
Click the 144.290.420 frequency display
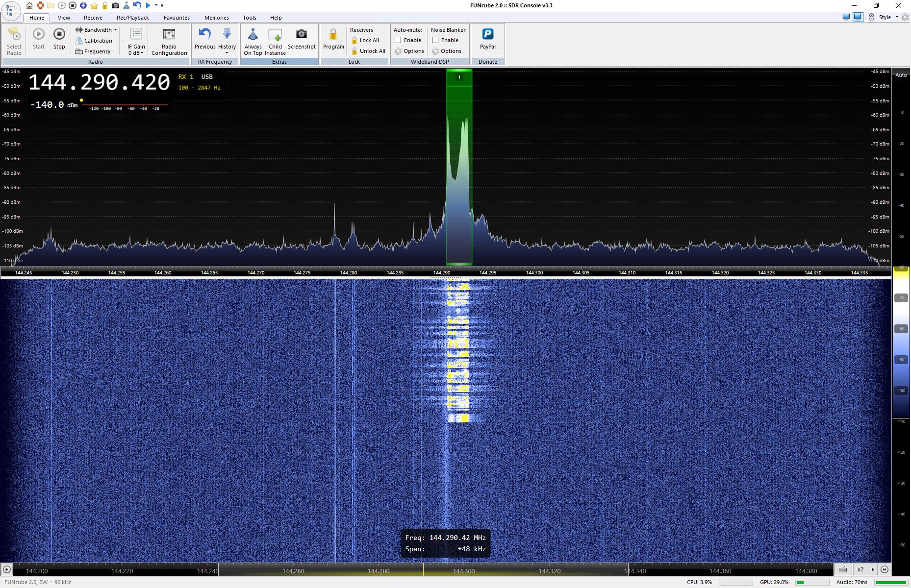click(x=99, y=82)
